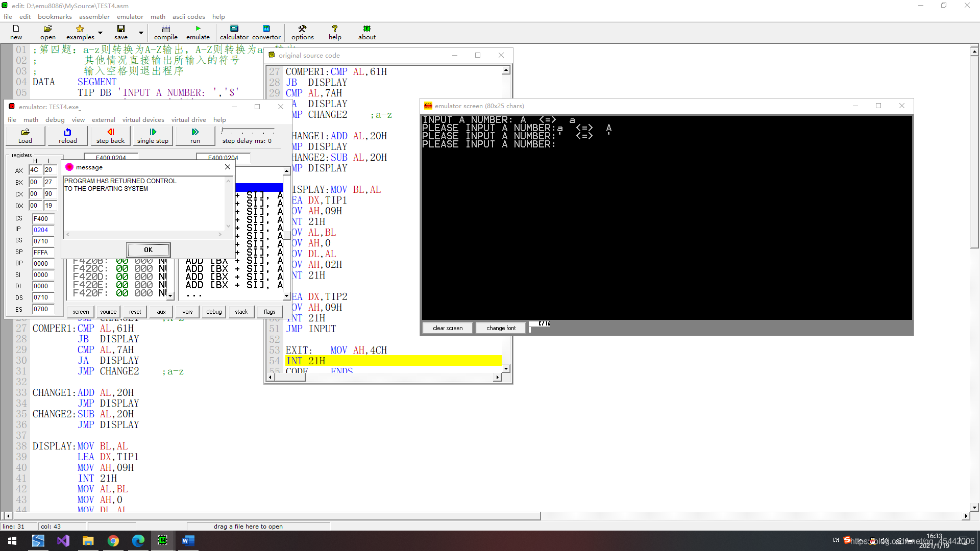Image resolution: width=980 pixels, height=551 pixels.
Task: Open Google Chrome from the taskbar
Action: pyautogui.click(x=113, y=541)
